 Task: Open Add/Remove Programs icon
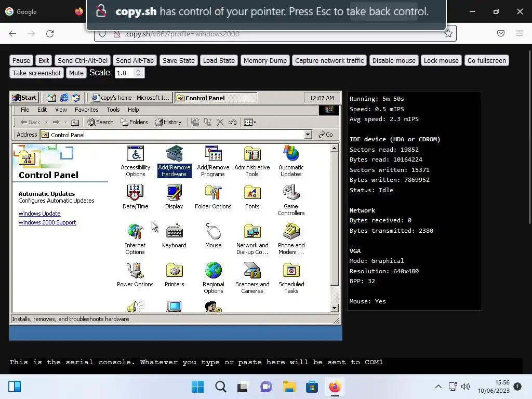point(213,161)
